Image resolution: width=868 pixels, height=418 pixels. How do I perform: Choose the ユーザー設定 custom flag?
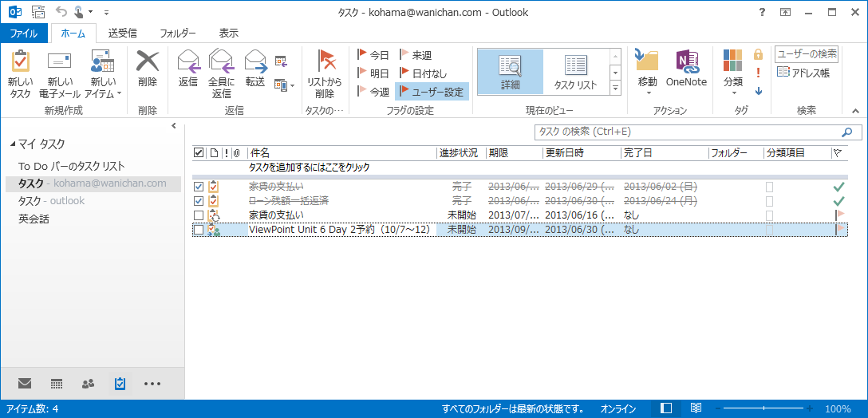pyautogui.click(x=432, y=92)
